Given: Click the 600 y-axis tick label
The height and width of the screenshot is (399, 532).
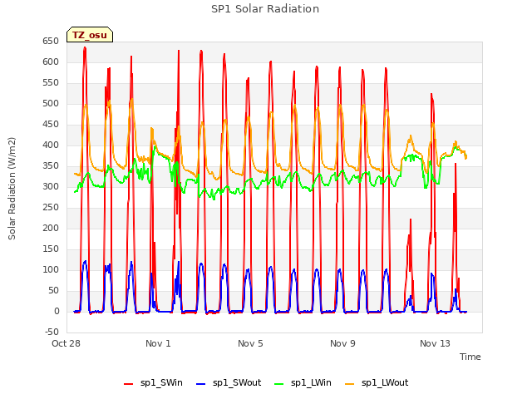Looking at the screenshot, I should coord(51,62).
